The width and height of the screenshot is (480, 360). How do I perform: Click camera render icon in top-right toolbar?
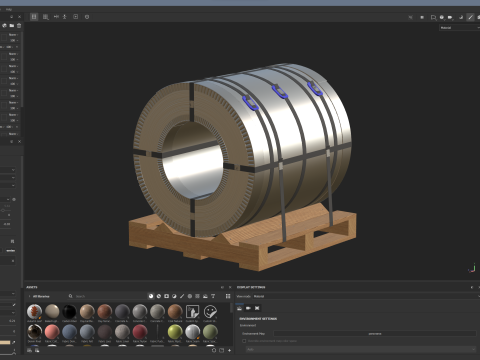coord(450,17)
